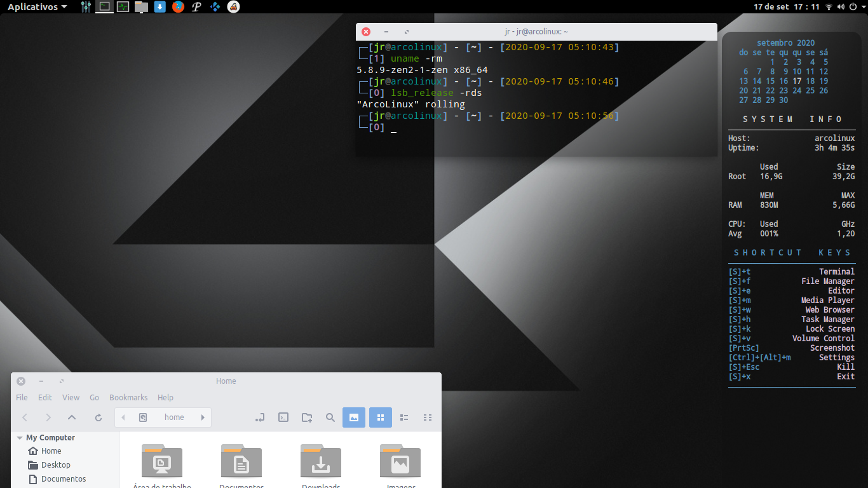
Task: Launch Kodi from the top panel
Action: [215, 7]
